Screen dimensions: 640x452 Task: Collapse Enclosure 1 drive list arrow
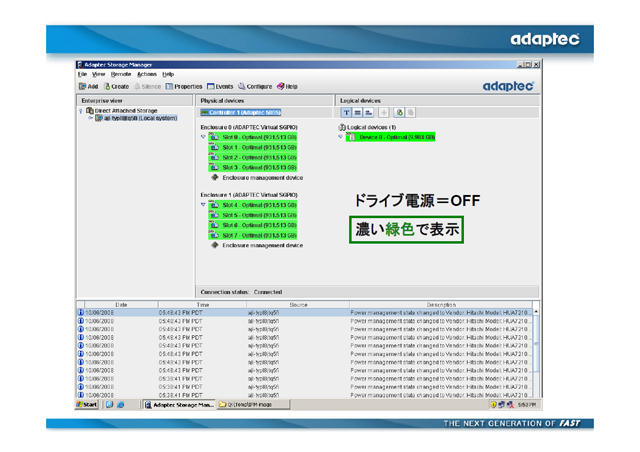203,205
